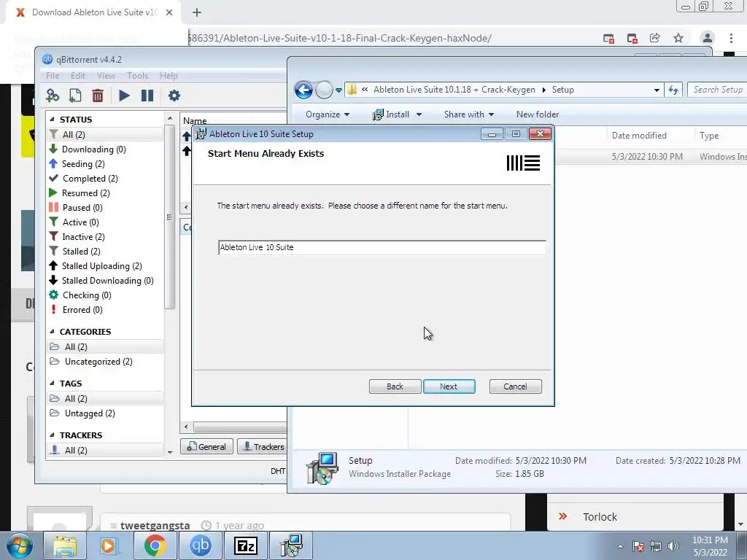Screen dimensions: 747x560
Task: Open Chrome profile avatar icon
Action: (707, 38)
